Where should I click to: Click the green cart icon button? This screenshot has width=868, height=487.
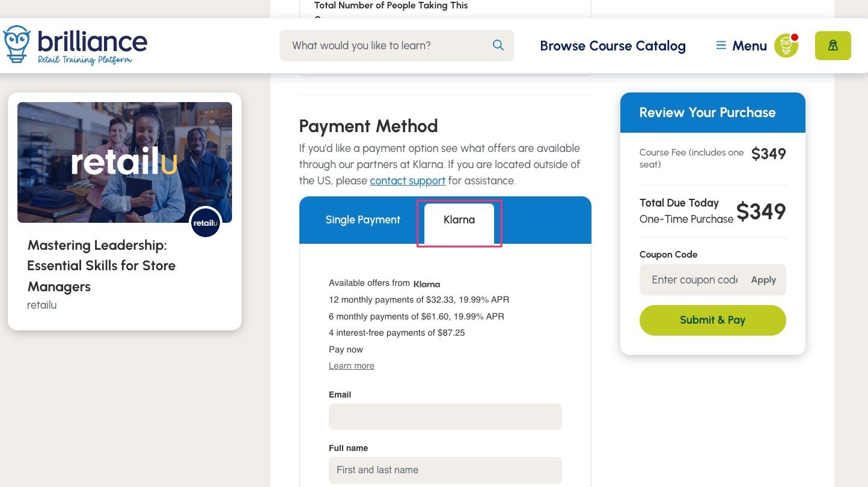pos(833,46)
